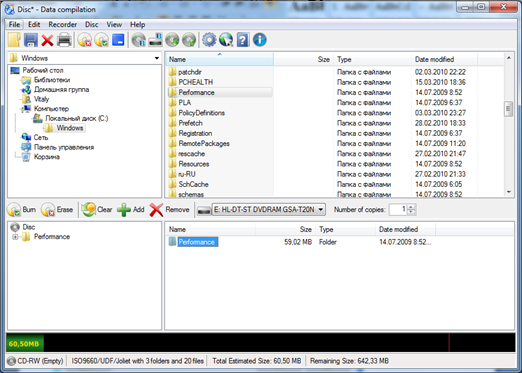Screen dimensions: 522x373
Task: Click the file list scrollbar down arrow
Action: coord(509,192)
